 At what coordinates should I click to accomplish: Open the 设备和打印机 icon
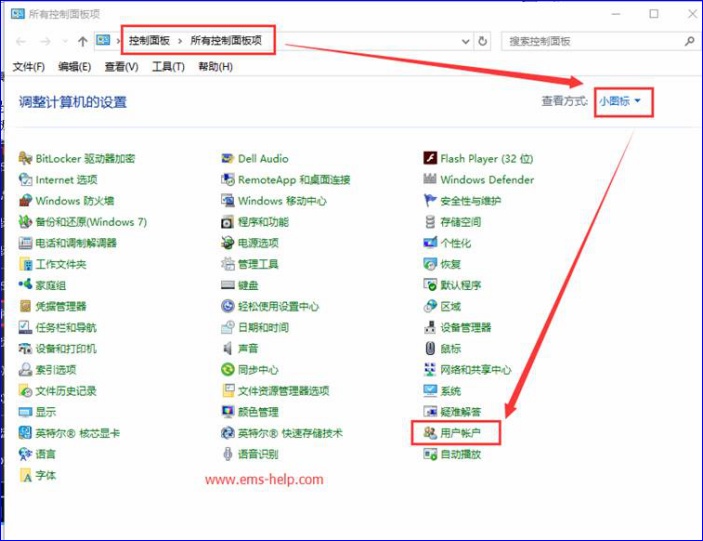25,348
